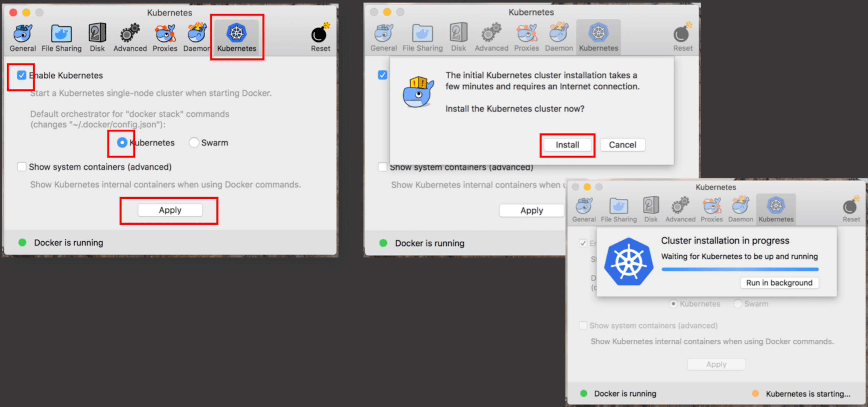Viewport: 868px width, 407px height.
Task: Select Swarm radio in bottom-right window
Action: 738,304
